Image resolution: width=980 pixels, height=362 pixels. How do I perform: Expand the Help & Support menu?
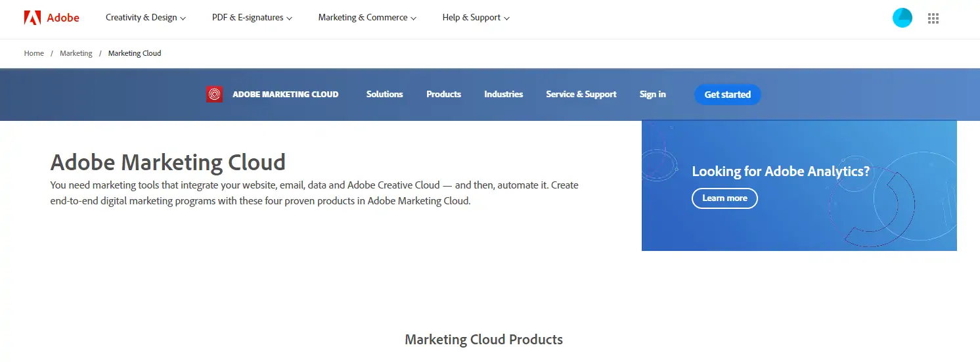pos(476,18)
